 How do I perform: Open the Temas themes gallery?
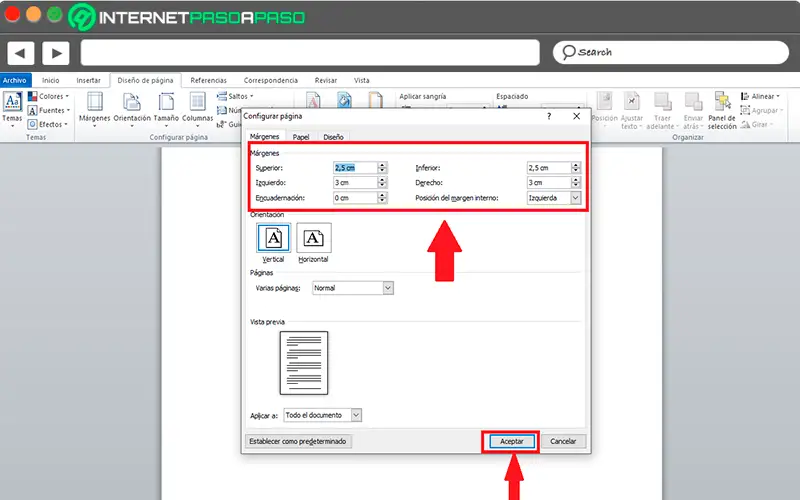coord(12,109)
